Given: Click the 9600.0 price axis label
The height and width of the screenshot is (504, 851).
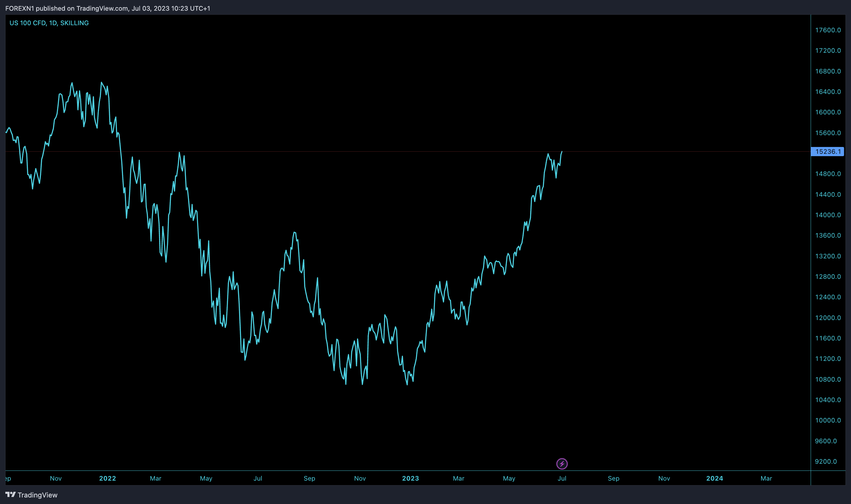Looking at the screenshot, I should point(825,441).
